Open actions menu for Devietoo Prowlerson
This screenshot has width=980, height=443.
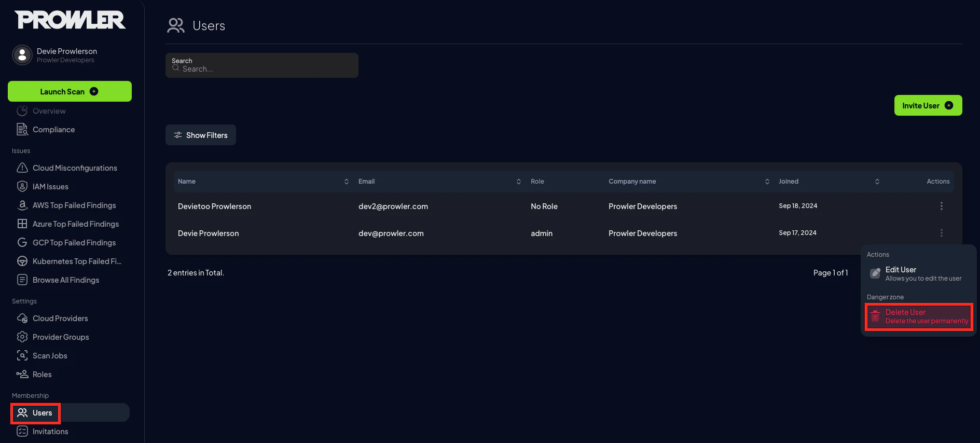942,206
